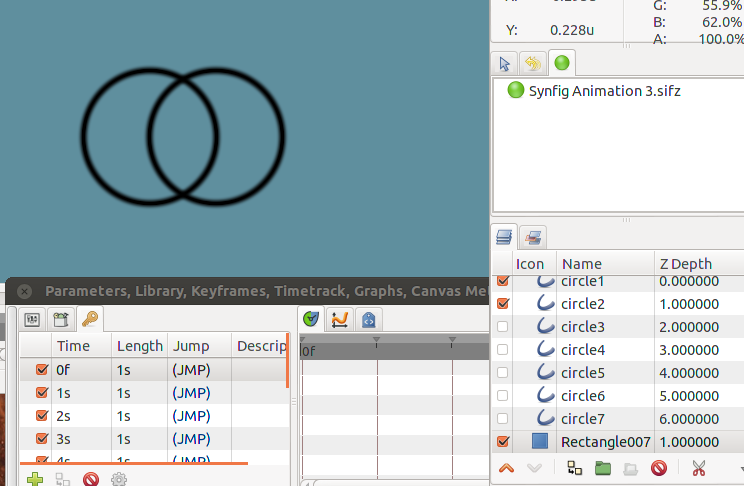Screen dimensions: 744x486
Task: Duplicate the selected layer
Action: 575,468
